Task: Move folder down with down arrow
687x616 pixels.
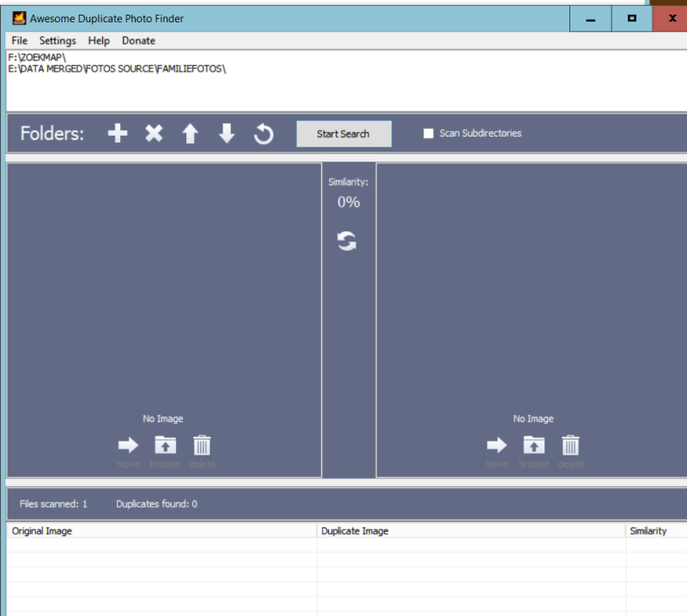Action: click(x=227, y=133)
